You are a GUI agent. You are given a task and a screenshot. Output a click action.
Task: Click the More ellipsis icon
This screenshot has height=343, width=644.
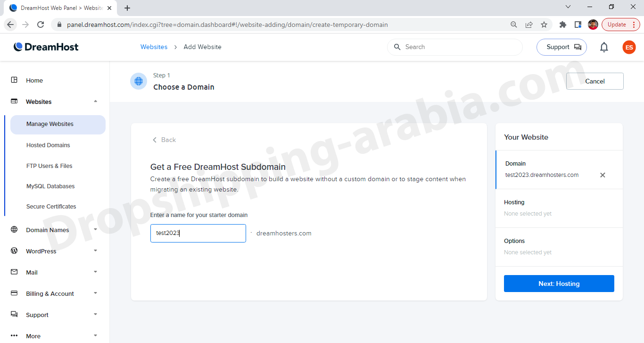coord(14,336)
